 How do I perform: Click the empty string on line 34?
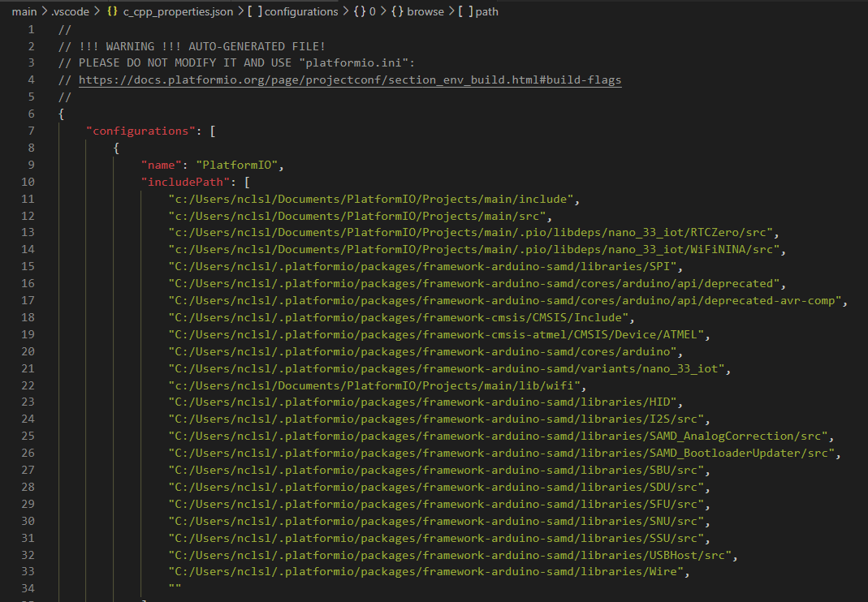175,587
